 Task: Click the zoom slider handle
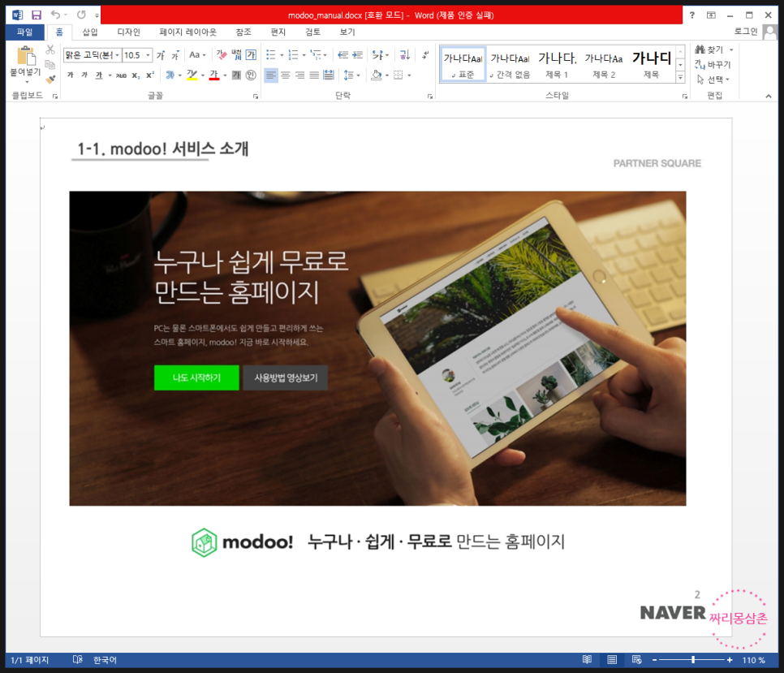click(x=693, y=659)
